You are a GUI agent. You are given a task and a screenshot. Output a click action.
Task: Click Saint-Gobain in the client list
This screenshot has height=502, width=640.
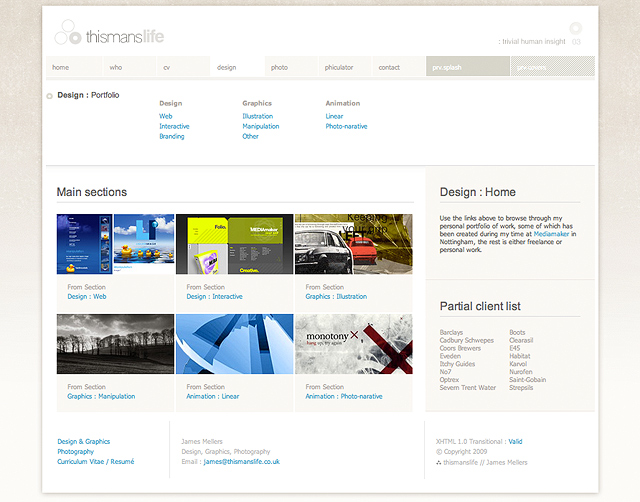[x=527, y=380]
